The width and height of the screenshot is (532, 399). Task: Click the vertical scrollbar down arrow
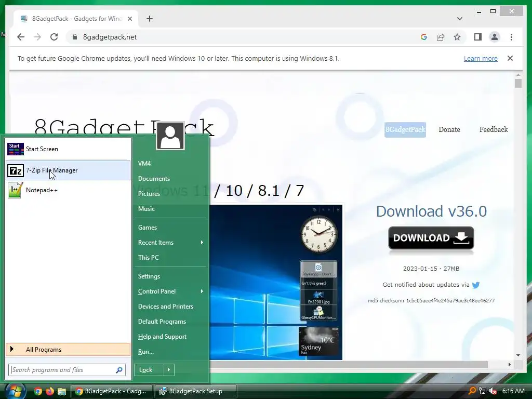coord(518,355)
